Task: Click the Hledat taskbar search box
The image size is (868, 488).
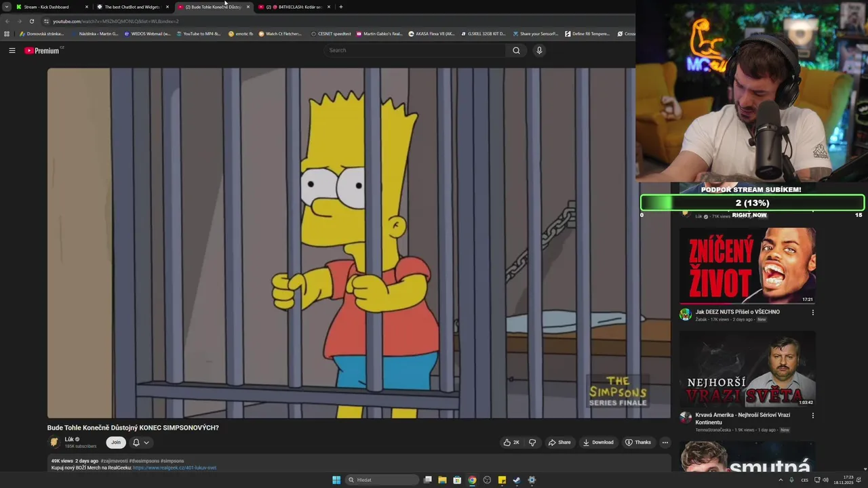Action: [382, 480]
